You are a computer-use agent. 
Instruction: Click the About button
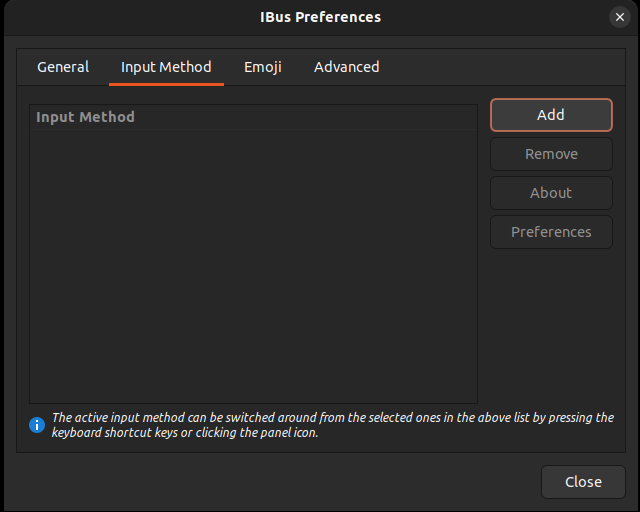[x=551, y=193]
